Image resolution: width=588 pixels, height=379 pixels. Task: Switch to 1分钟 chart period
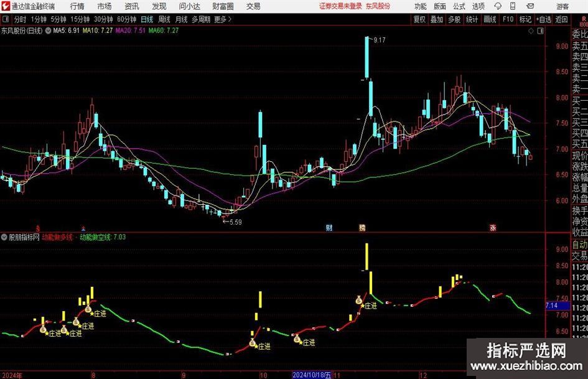(x=39, y=19)
